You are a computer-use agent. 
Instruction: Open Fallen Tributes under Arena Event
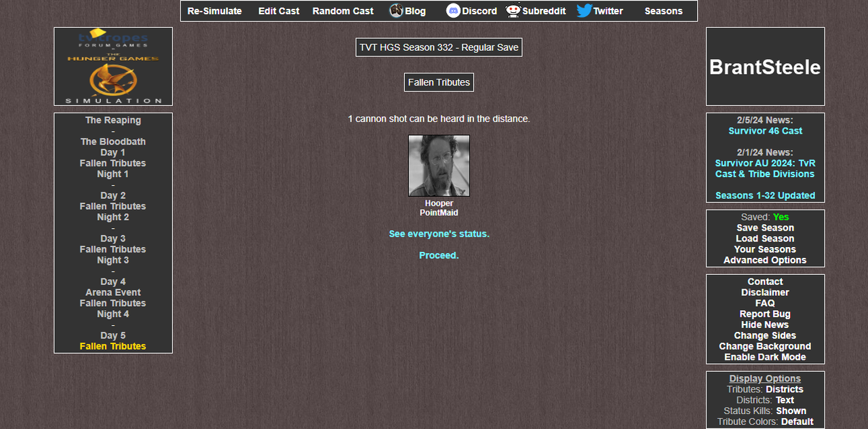pos(113,303)
